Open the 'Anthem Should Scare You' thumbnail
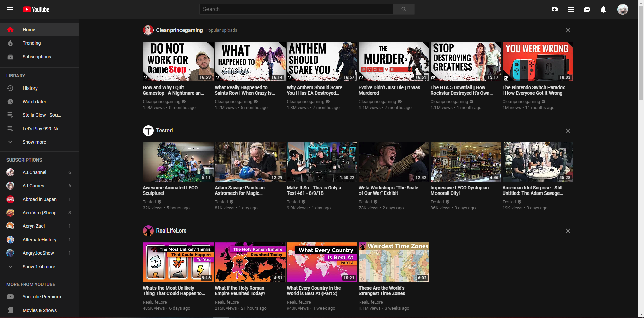The image size is (644, 318). [322, 62]
